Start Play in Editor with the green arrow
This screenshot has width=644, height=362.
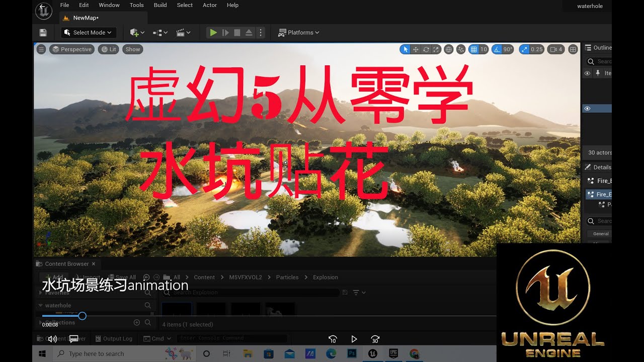click(213, 33)
